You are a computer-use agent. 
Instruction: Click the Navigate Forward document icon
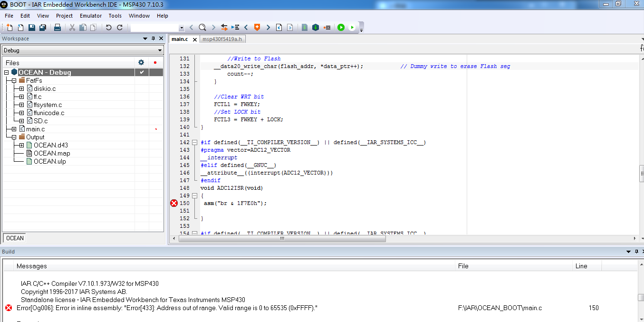(290, 28)
